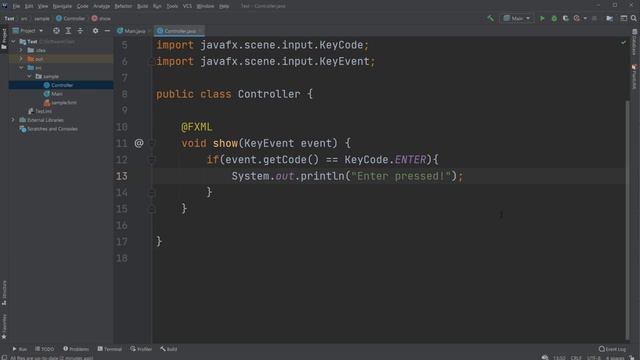The width and height of the screenshot is (640, 360).
Task: Open the VCS menu
Action: coord(187,6)
